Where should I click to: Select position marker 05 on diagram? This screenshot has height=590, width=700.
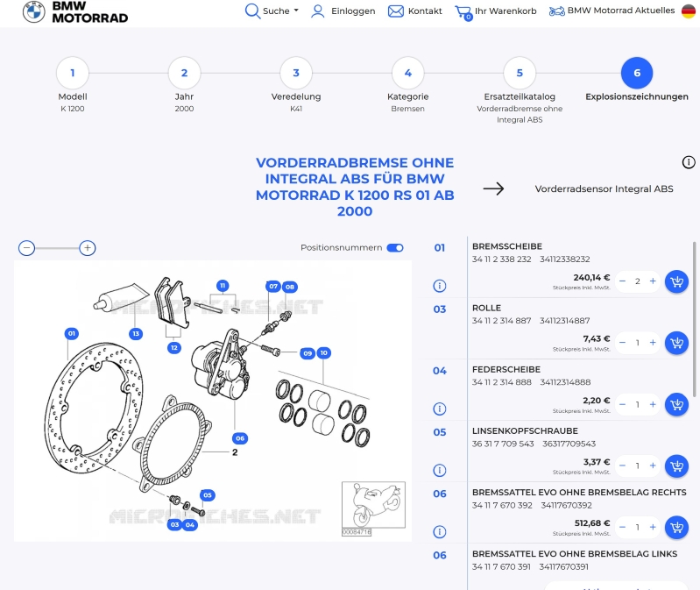[208, 495]
